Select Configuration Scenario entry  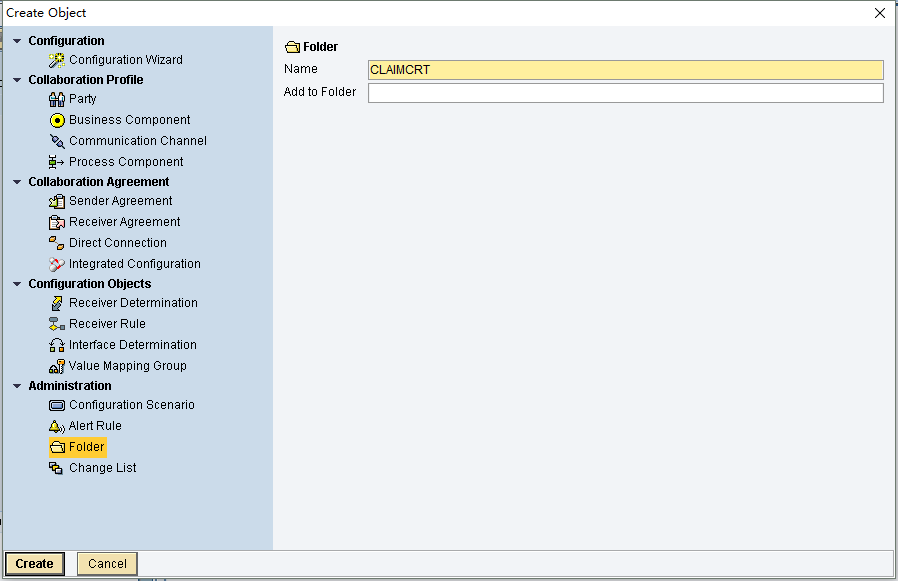tap(132, 405)
